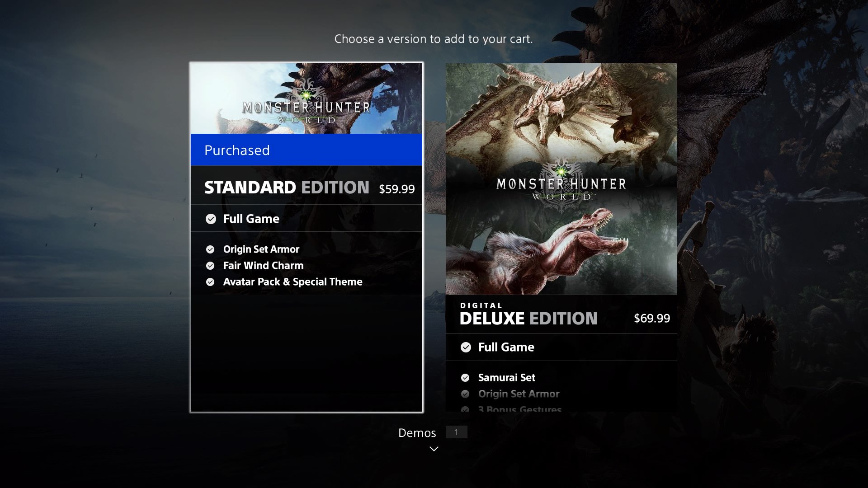
Task: Click the Deluxe Edition cover artwork
Action: pos(561,179)
